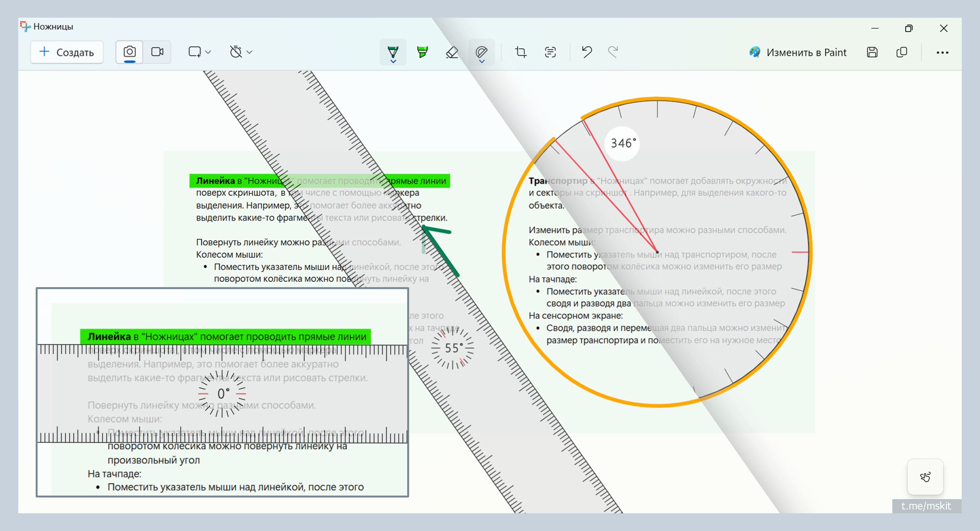The width and height of the screenshot is (980, 531).
Task: Switch to screenshot capture mode
Action: (x=130, y=52)
